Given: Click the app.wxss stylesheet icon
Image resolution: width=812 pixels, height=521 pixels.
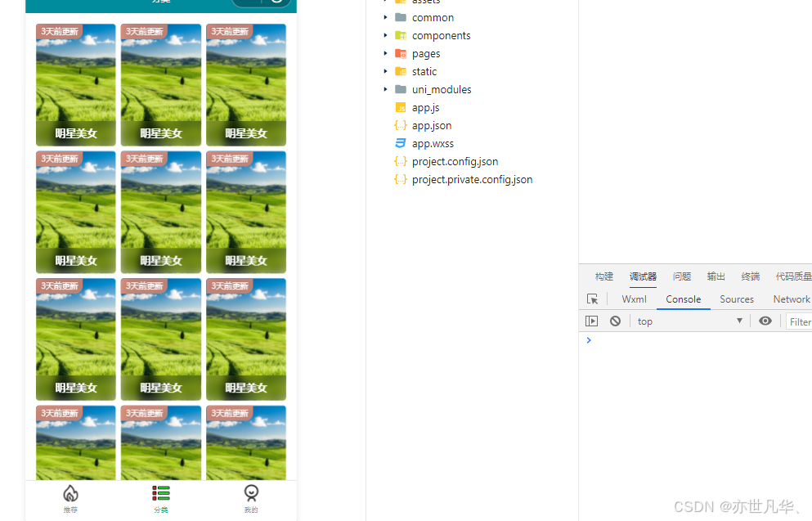Looking at the screenshot, I should click(401, 143).
